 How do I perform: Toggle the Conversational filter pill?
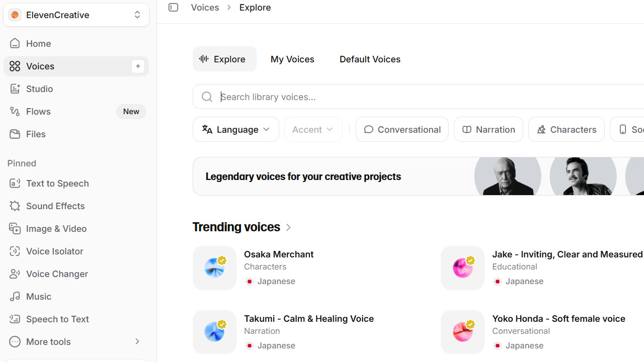(401, 129)
